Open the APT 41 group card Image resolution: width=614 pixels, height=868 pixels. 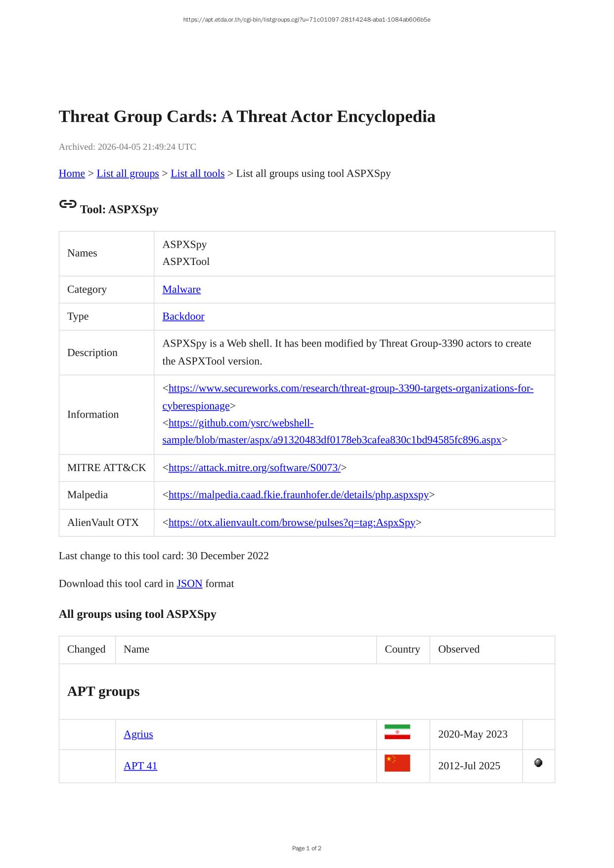coord(140,766)
